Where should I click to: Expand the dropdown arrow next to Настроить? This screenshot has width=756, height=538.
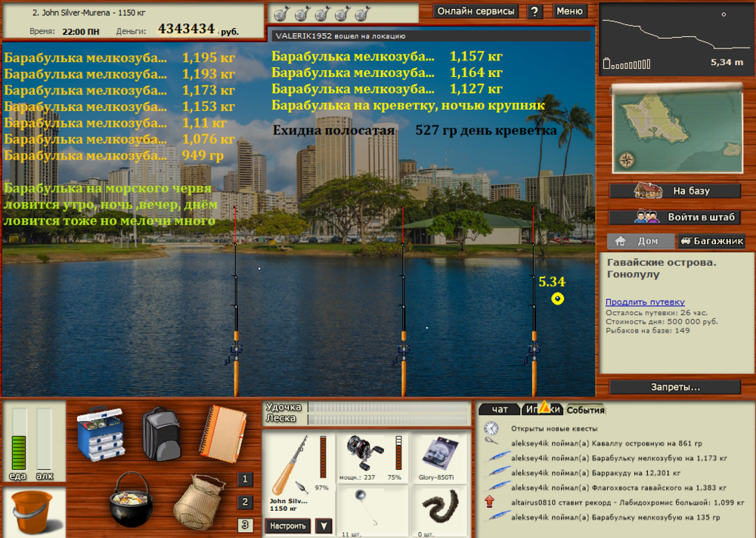coord(324,526)
